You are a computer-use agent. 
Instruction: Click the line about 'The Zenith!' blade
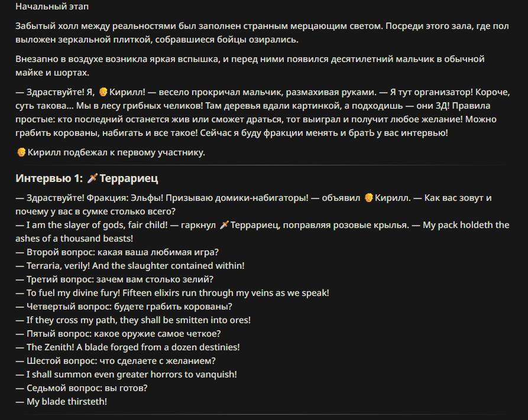pos(128,347)
